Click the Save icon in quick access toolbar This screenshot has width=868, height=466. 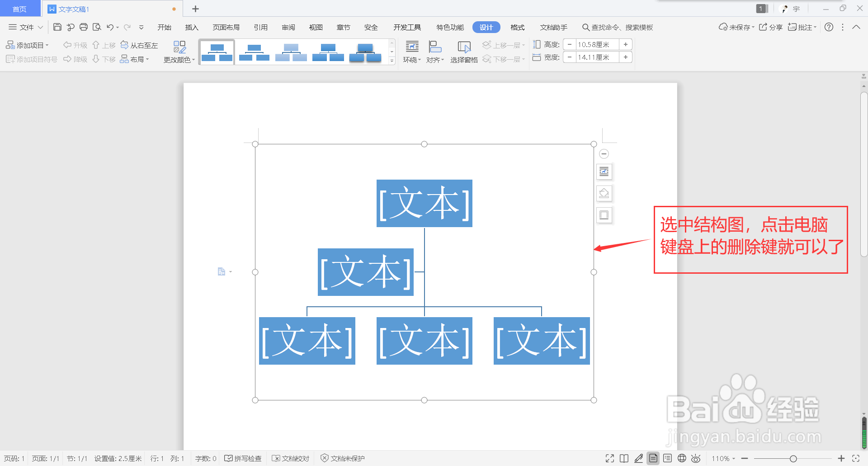click(57, 27)
